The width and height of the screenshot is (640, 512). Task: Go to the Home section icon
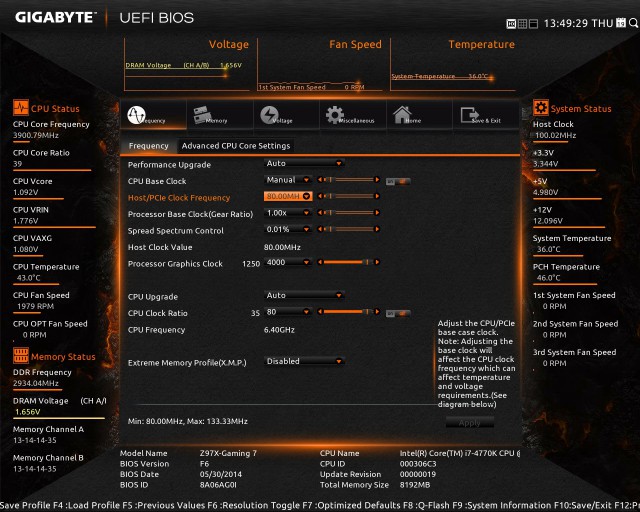pos(402,115)
